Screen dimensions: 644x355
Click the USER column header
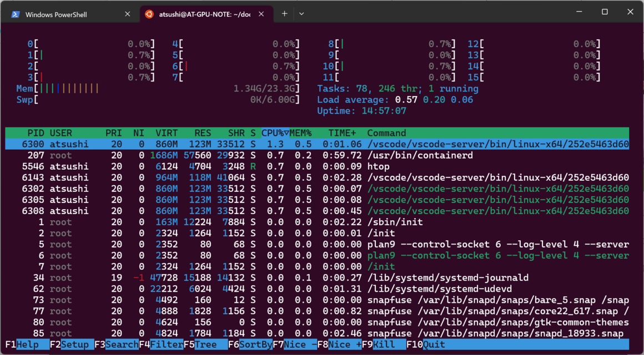click(x=61, y=133)
